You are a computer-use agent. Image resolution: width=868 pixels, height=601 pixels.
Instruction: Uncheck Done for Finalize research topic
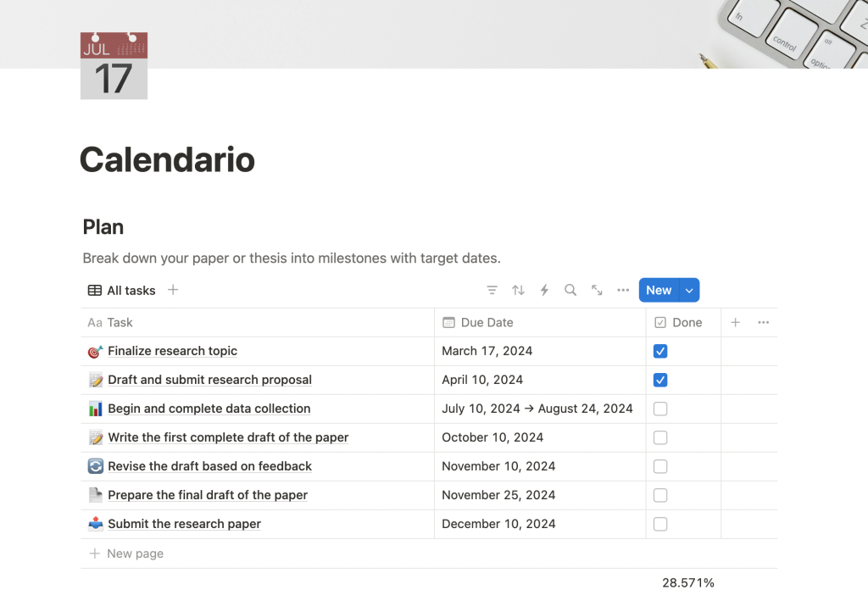(660, 351)
